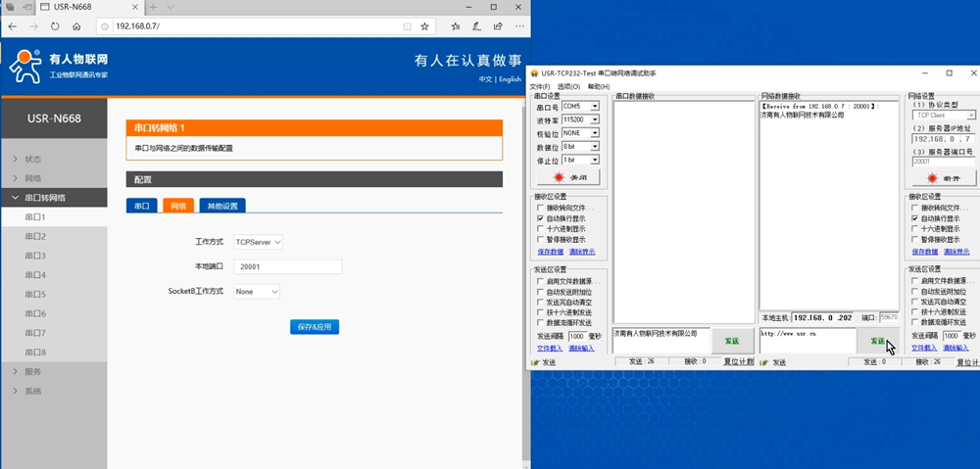Refresh the 192.168.0.7 page

pos(55,26)
